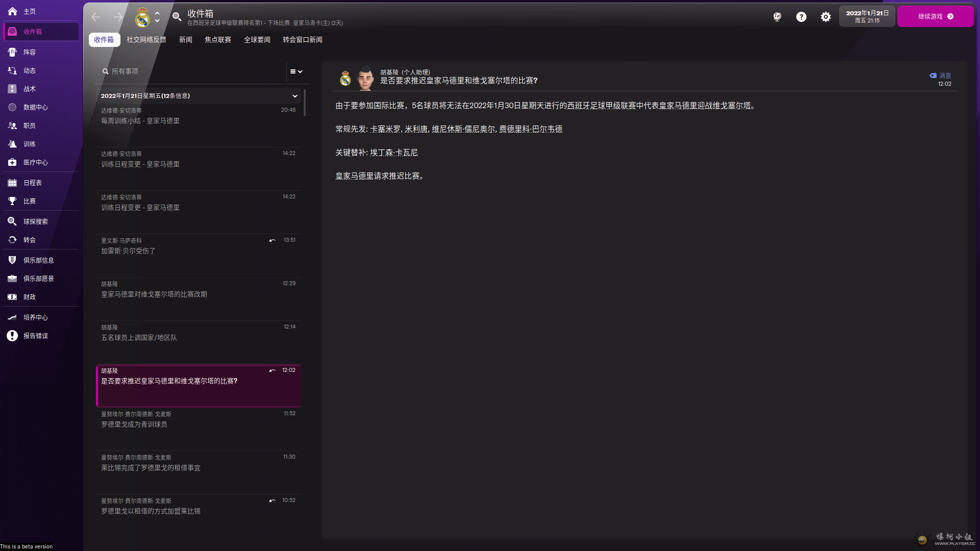Click the reply arrow on 加雷斯·贝尔受伤了

tap(273, 240)
